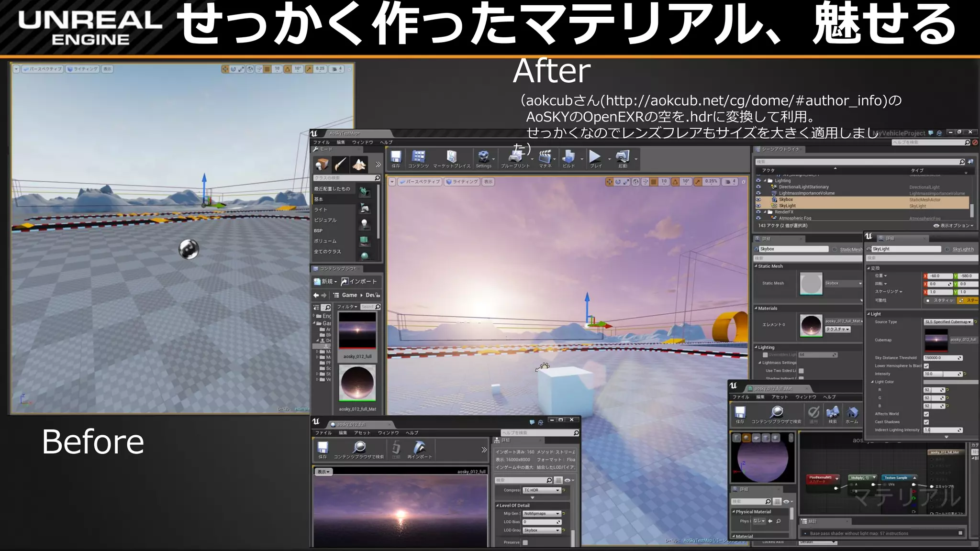Open the 新規 new asset dropdown
This screenshot has width=980, height=551.
tap(325, 282)
